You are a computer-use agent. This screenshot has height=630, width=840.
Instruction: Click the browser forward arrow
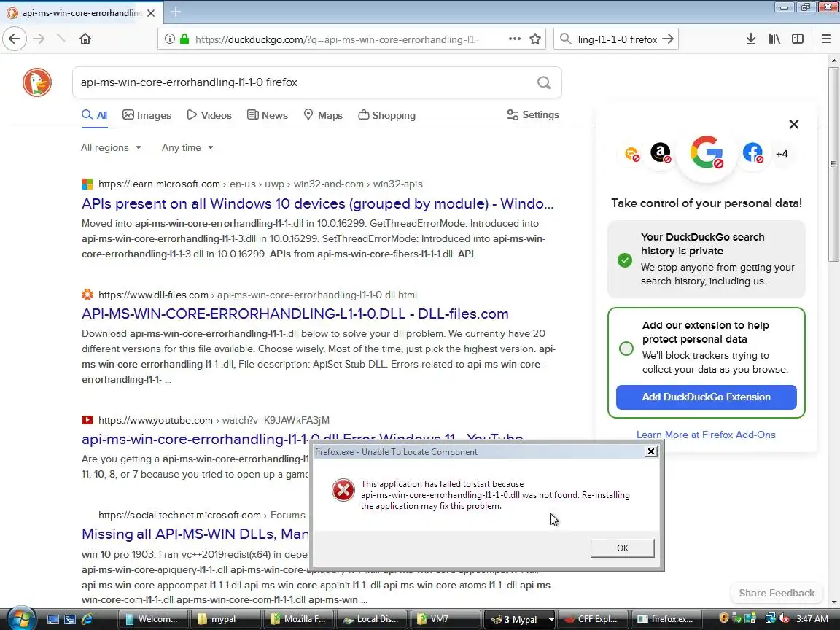click(39, 39)
